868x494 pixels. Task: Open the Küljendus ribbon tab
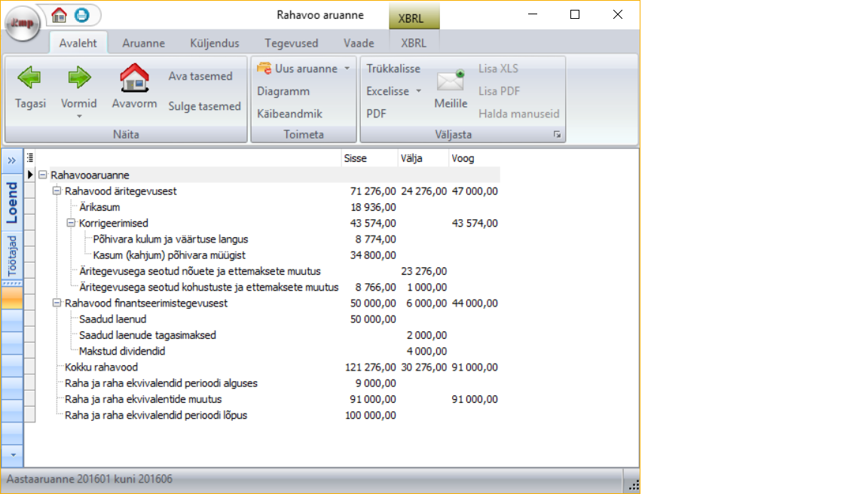click(215, 43)
